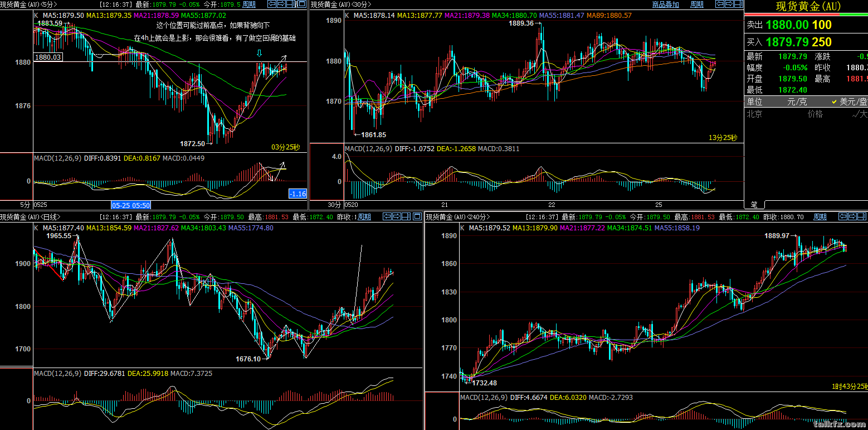The width and height of the screenshot is (868, 430).
Task: Click MA34:1803.43 label in the 日线 chart
Action: [203, 228]
